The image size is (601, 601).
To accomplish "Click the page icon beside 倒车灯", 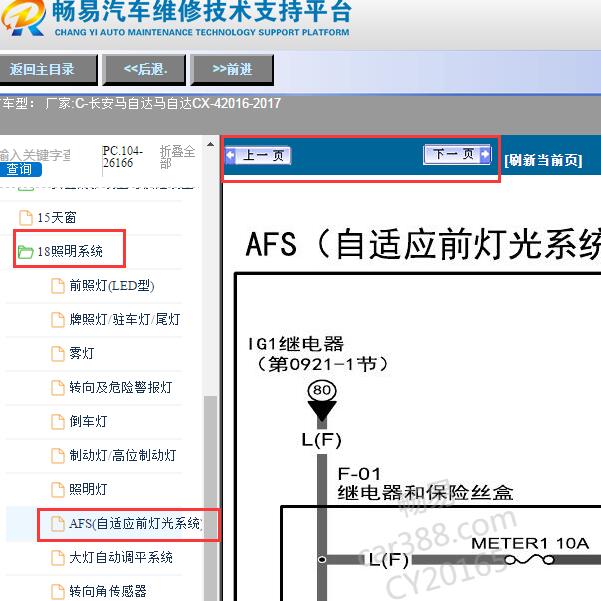I will (x=58, y=422).
